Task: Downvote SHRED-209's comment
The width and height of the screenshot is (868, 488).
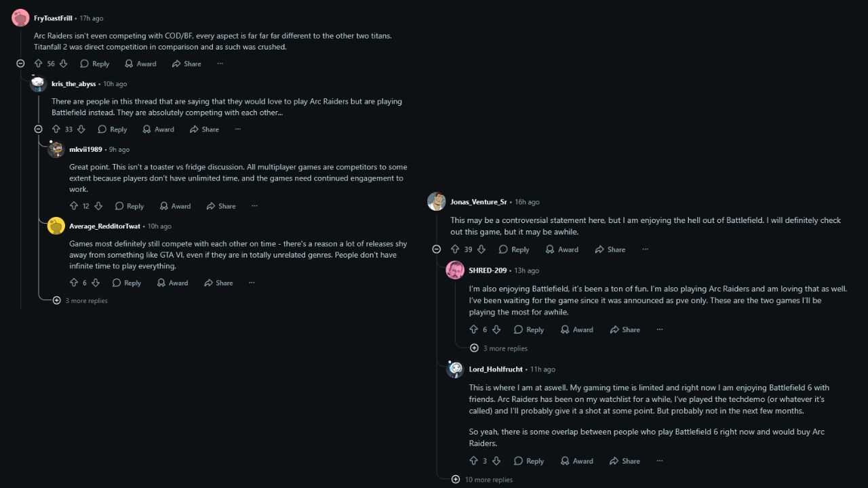Action: 496,329
